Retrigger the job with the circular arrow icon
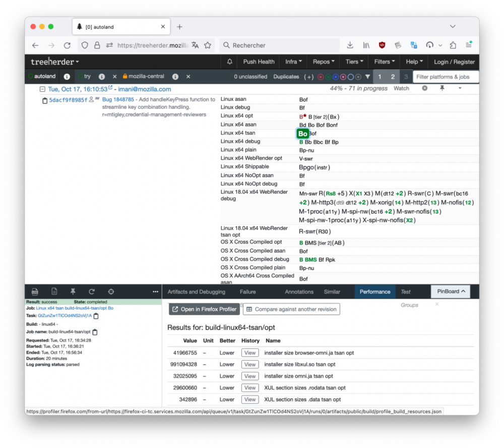 pyautogui.click(x=92, y=292)
